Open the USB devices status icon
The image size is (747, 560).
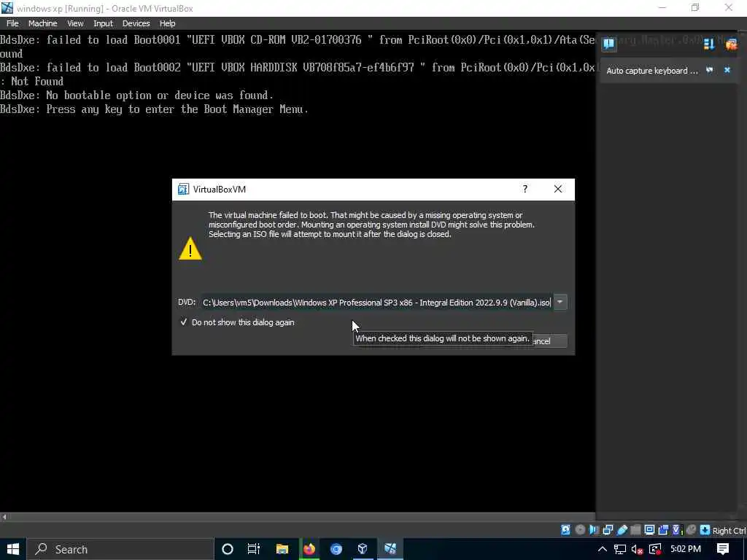pos(622,529)
